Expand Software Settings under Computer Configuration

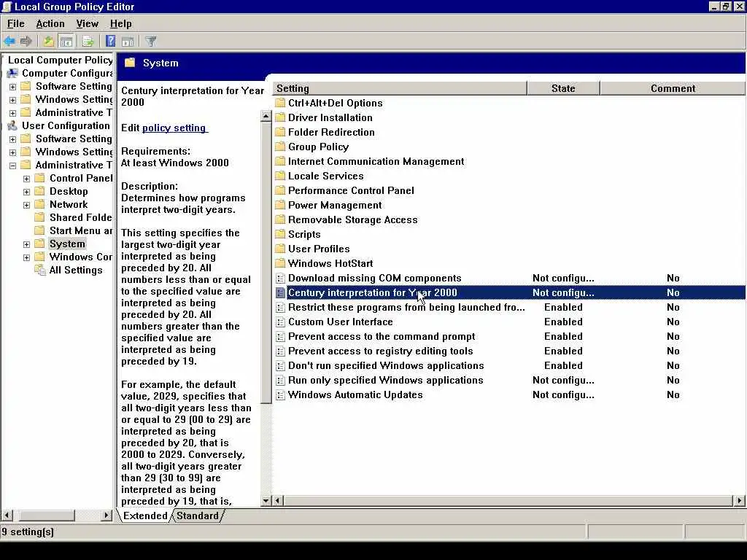point(13,87)
